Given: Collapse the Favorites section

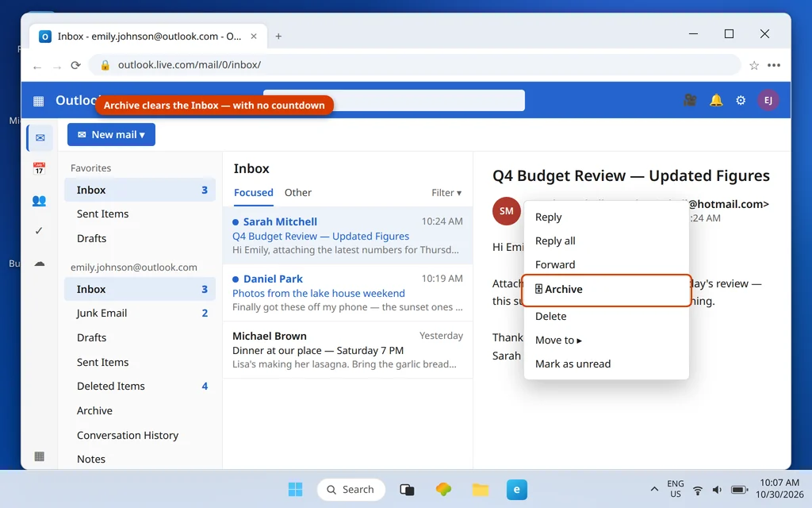Looking at the screenshot, I should click(x=91, y=168).
